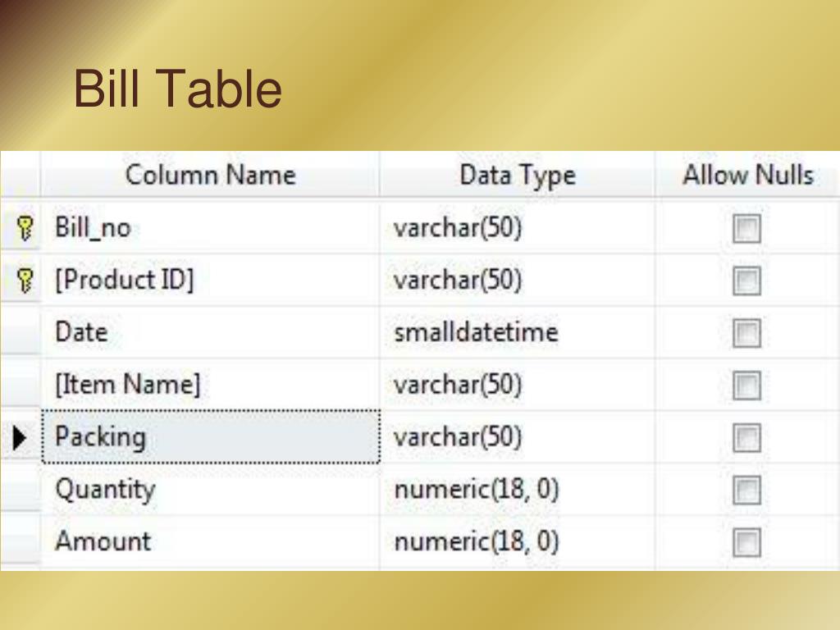Click the key icon next to [Product ID]
The width and height of the screenshot is (840, 630).
click(25, 281)
